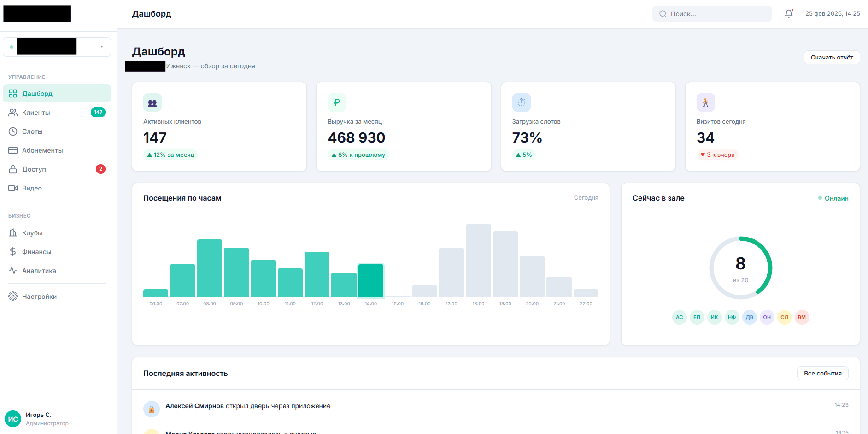Select the Слоты clock icon in sidebar
Viewport: 868px width, 434px height.
point(13,131)
